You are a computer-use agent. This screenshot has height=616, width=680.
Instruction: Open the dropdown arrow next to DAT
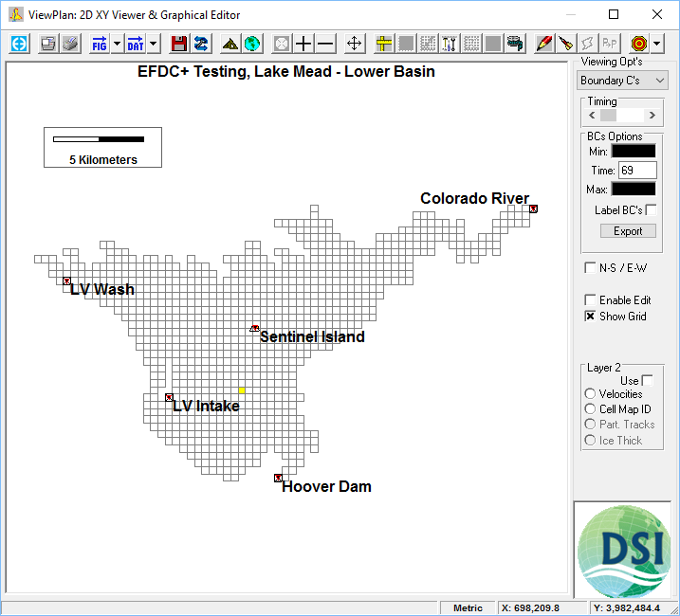click(x=154, y=44)
